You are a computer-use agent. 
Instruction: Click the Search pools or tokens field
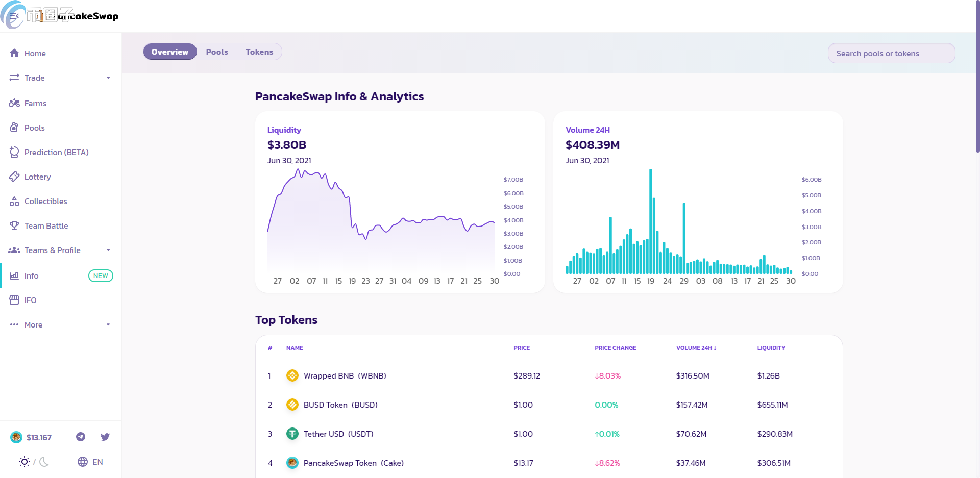(891, 53)
